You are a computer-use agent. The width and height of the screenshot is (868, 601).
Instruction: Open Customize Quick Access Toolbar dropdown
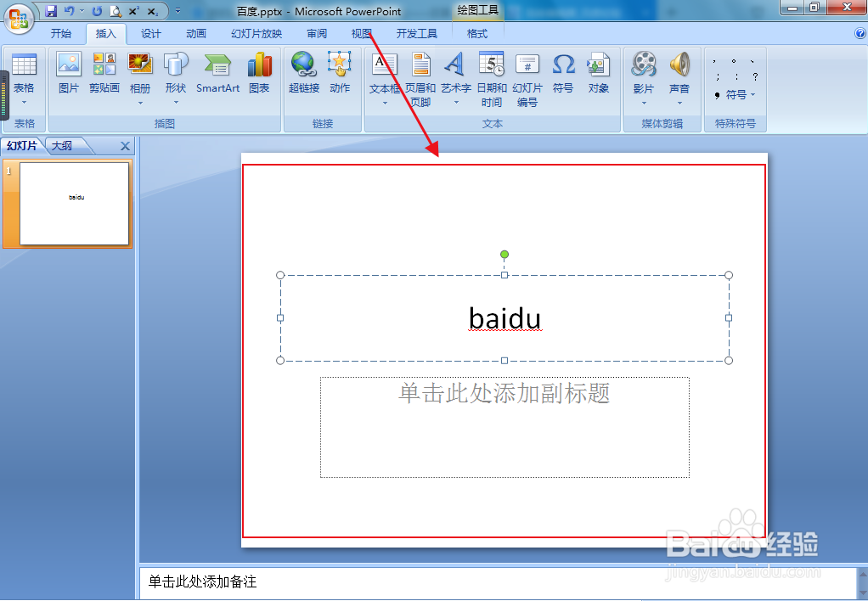pos(178,11)
